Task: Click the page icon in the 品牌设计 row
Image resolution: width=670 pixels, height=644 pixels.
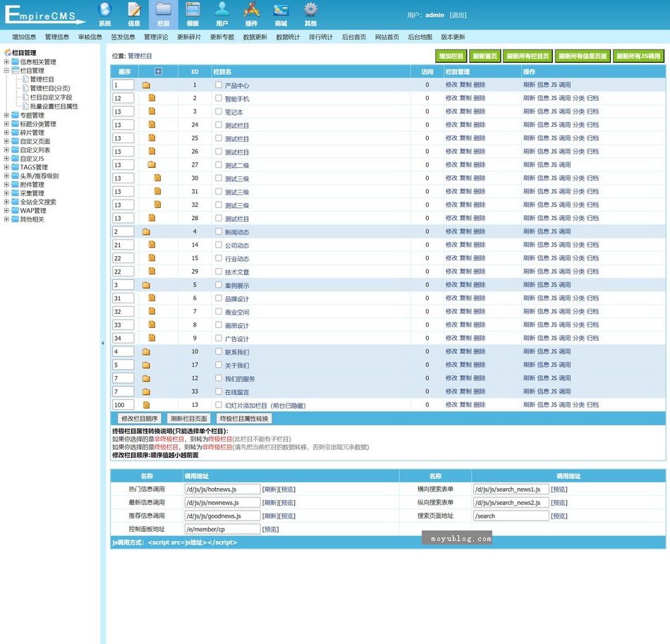Action: 152,298
